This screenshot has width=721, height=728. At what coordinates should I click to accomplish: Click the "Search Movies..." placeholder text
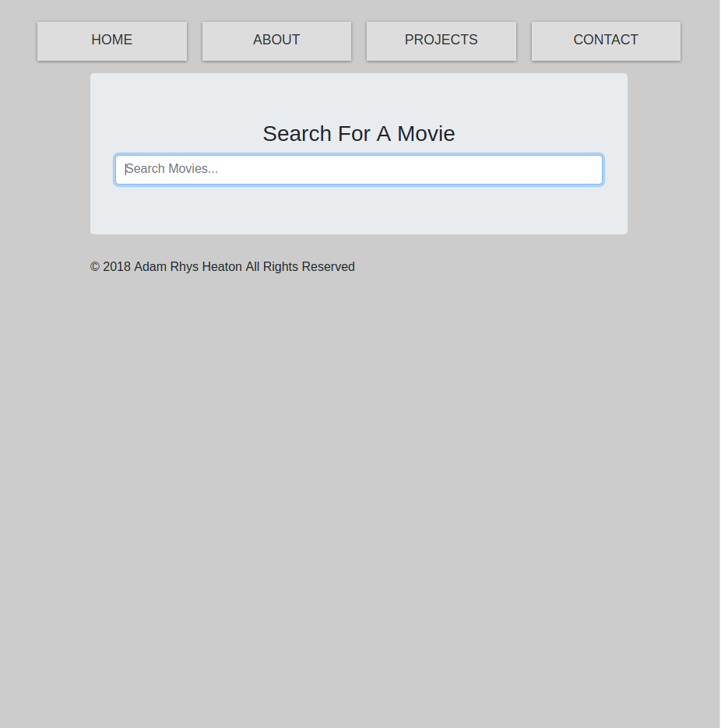172,169
